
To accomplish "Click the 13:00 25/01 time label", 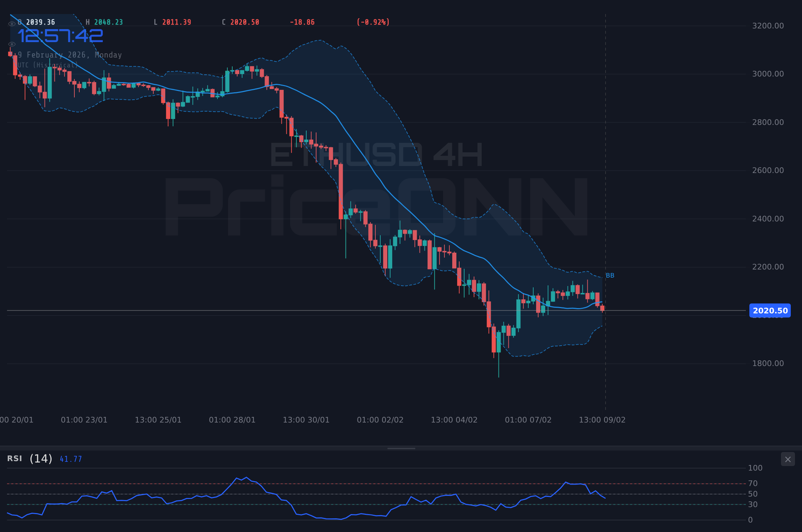I will pyautogui.click(x=158, y=420).
